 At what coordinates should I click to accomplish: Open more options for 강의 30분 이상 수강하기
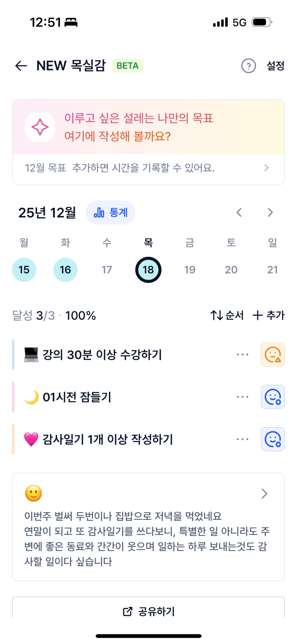[x=242, y=355]
